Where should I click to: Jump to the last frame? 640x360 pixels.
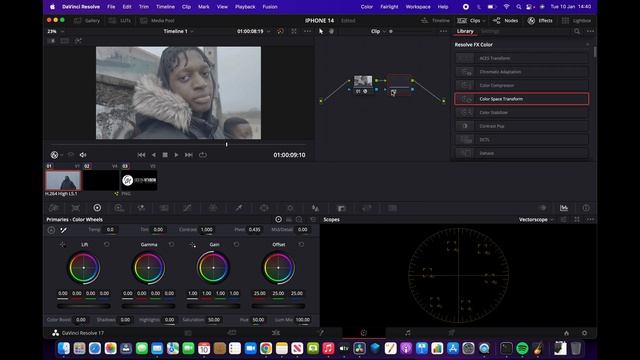[x=189, y=155]
